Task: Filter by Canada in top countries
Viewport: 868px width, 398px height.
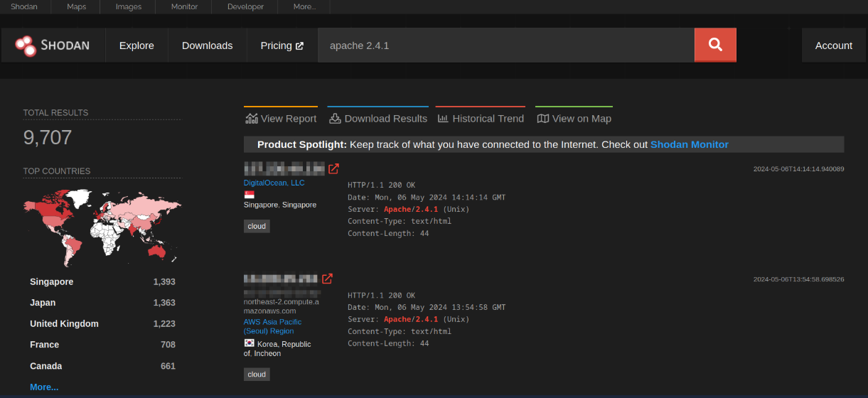Action: [x=45, y=366]
